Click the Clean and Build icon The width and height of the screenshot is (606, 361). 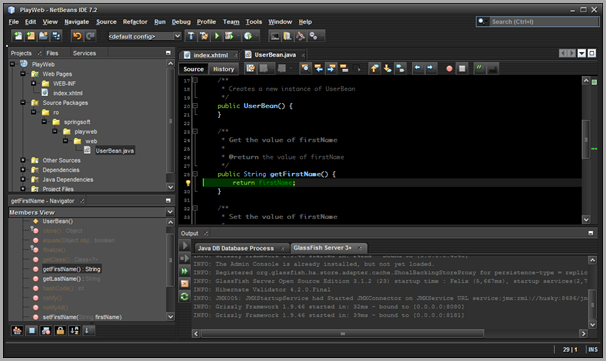(204, 36)
